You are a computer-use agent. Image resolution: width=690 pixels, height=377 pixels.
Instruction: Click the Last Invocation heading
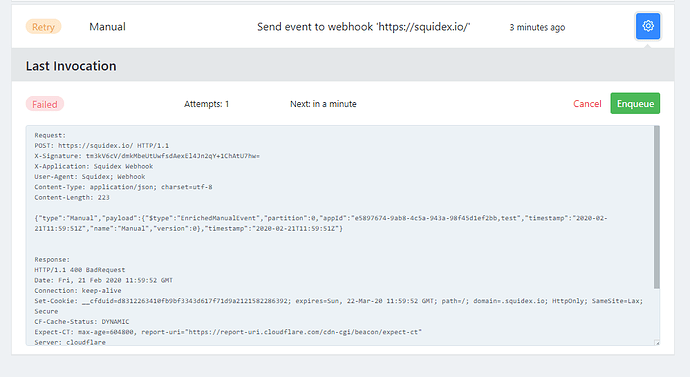click(x=71, y=66)
